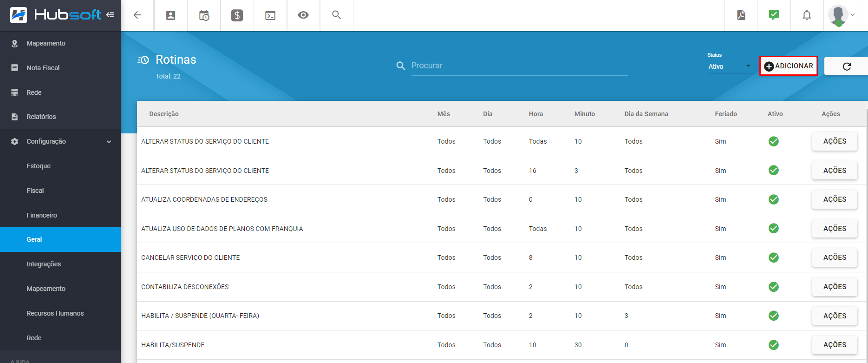This screenshot has height=363, width=868.
Task: Open the calendar clock schedule icon
Action: (204, 15)
